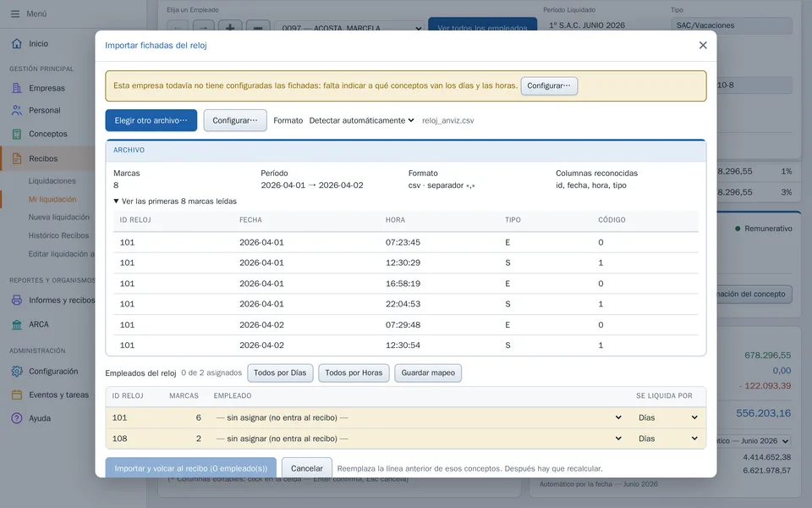The image size is (812, 508).
Task: Open Histórico Recibos in the sidebar
Action: (x=58, y=235)
